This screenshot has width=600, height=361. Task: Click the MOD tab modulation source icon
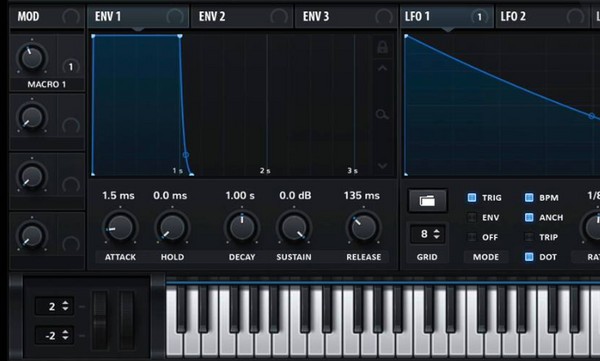pos(71,17)
